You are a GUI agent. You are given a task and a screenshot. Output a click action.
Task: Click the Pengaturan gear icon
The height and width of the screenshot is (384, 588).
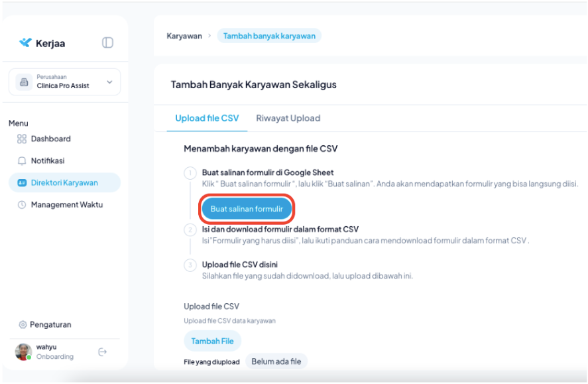click(23, 325)
